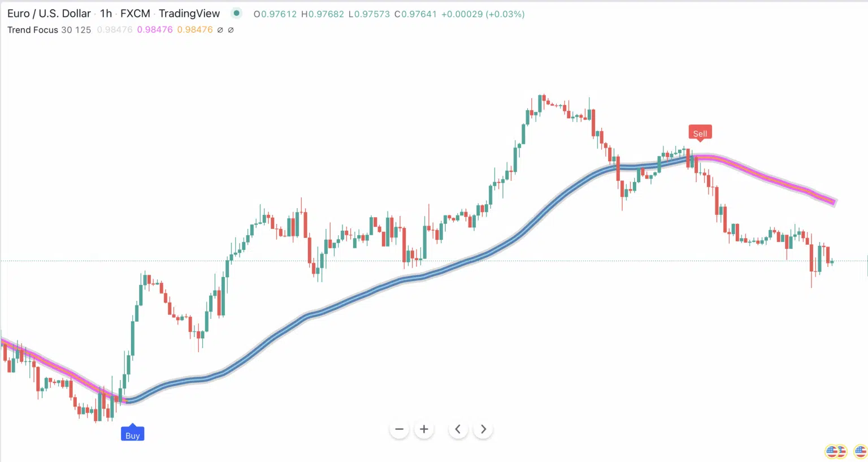Click the +0.00029 (+0.03%) change value
Viewport: 868px width, 462px height.
[x=483, y=14]
